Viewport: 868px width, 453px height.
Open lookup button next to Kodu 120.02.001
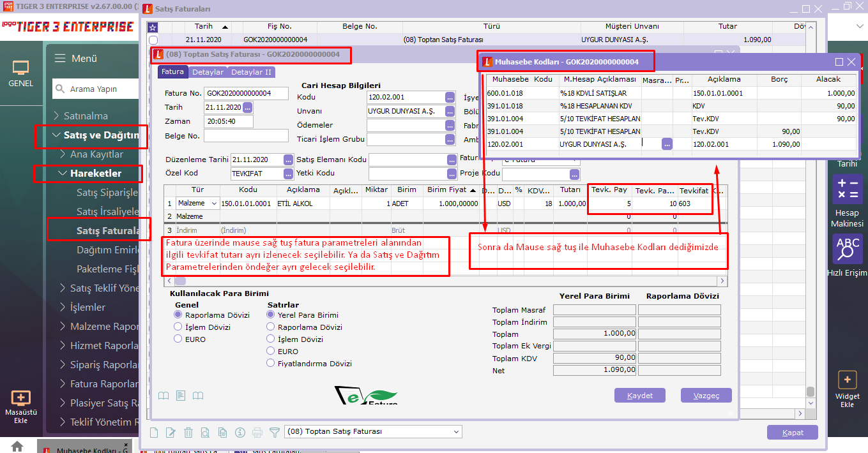pos(450,98)
